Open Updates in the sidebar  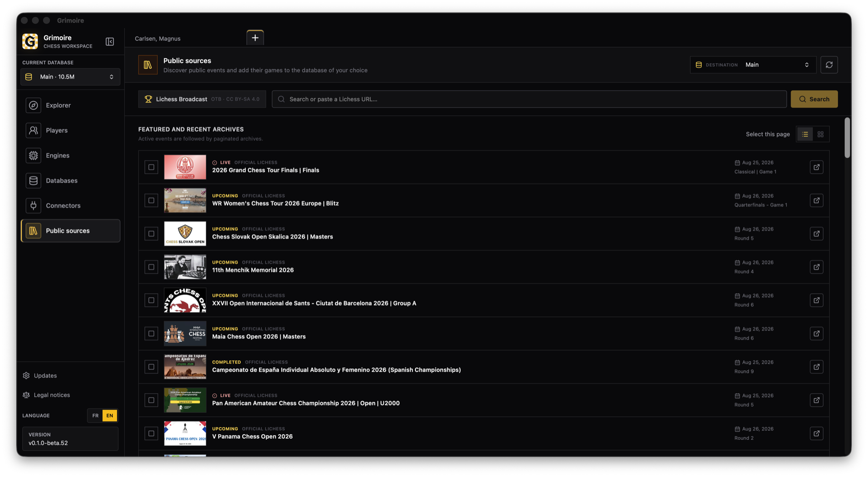pos(45,376)
